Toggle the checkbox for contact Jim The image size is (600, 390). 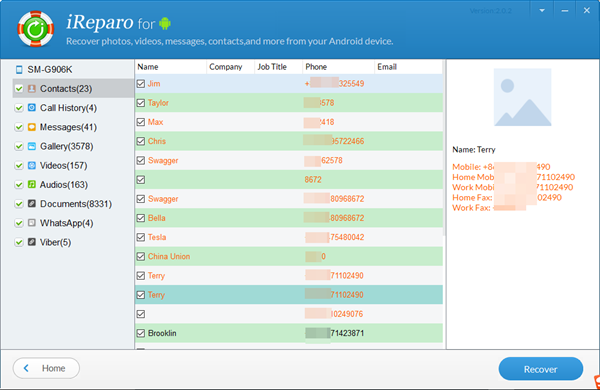pos(141,83)
